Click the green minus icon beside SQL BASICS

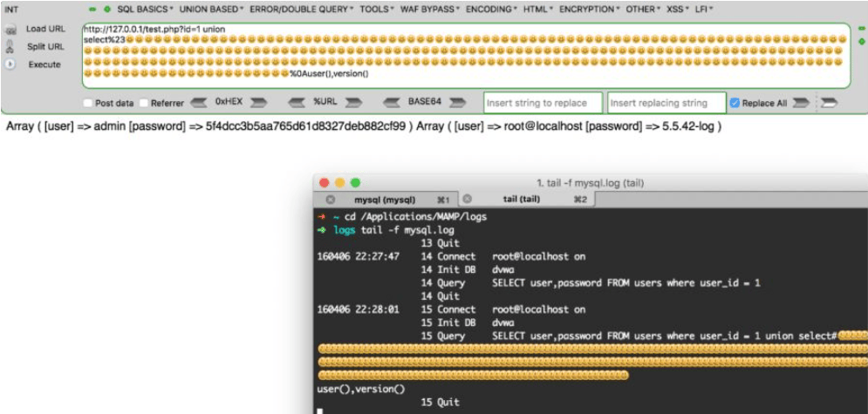93,10
